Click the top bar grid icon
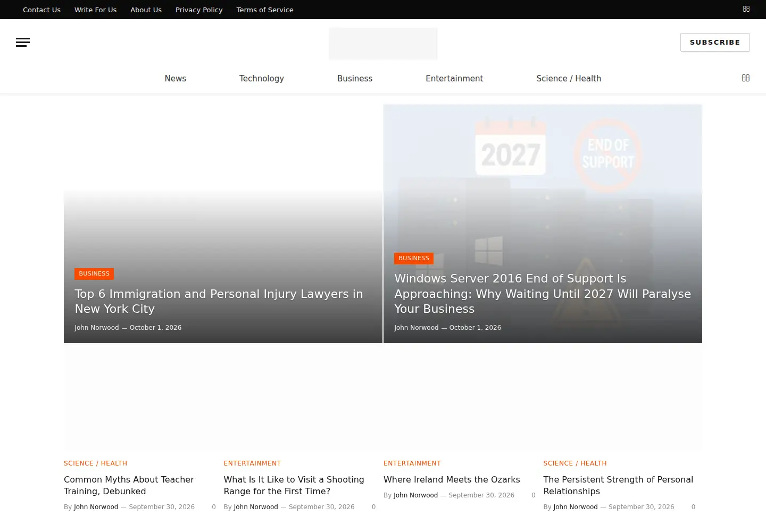766x532 pixels. click(x=746, y=9)
